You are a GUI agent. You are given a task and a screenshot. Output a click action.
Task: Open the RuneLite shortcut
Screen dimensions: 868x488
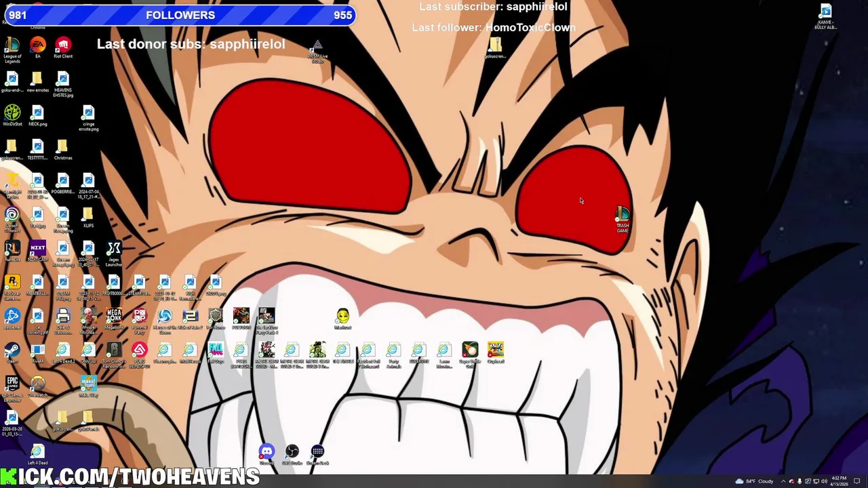[x=12, y=251]
